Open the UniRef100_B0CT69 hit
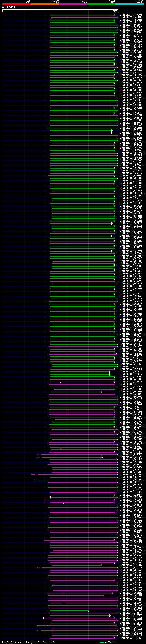The height and width of the screenshot is (644, 146). [x=131, y=25]
